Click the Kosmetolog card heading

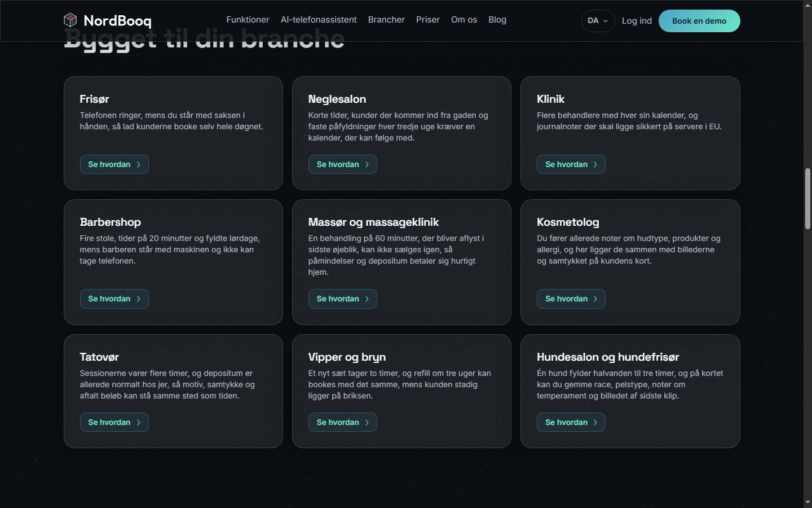point(568,222)
